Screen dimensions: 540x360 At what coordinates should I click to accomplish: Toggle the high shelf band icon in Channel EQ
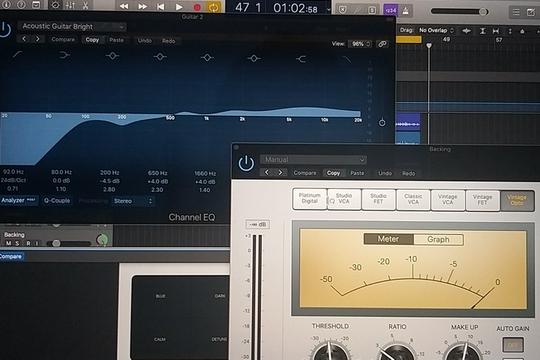click(301, 59)
